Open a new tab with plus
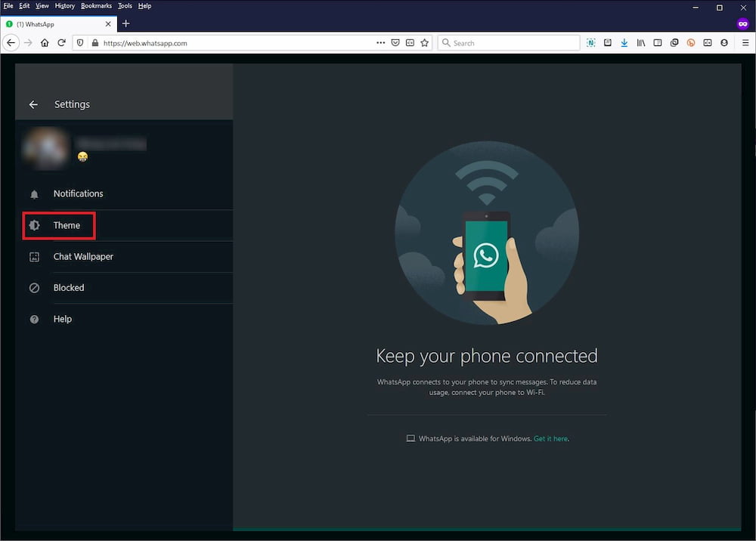Image resolution: width=756 pixels, height=541 pixels. [x=125, y=23]
